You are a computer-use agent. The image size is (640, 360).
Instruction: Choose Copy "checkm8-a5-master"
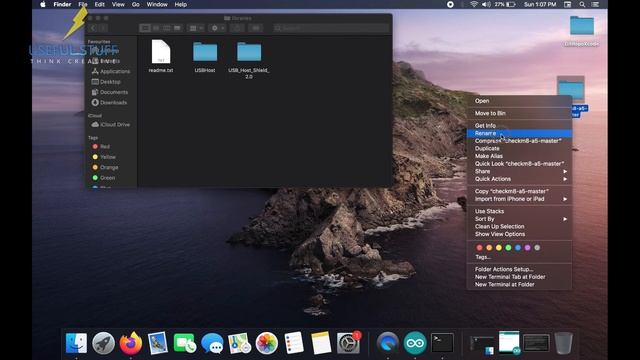(519, 191)
